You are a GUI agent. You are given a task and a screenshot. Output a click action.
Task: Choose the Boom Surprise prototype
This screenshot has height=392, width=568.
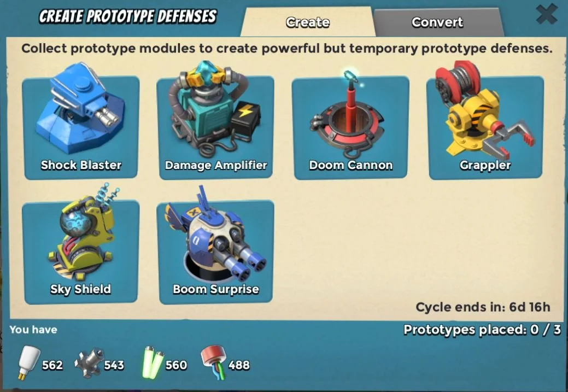coord(215,251)
